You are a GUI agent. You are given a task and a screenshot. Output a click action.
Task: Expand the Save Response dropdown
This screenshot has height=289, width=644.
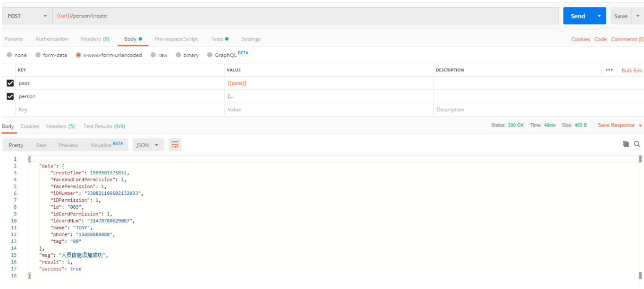point(640,125)
